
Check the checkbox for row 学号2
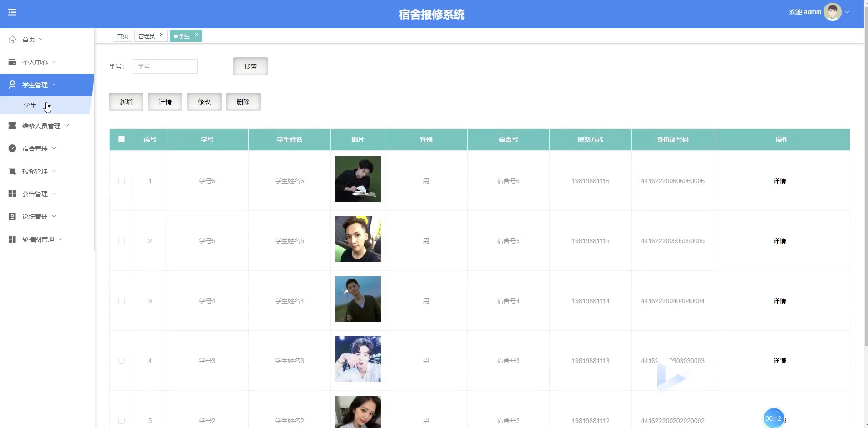point(122,421)
